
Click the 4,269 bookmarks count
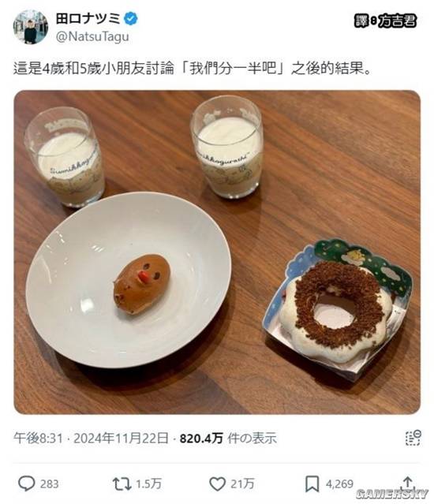click(x=339, y=484)
